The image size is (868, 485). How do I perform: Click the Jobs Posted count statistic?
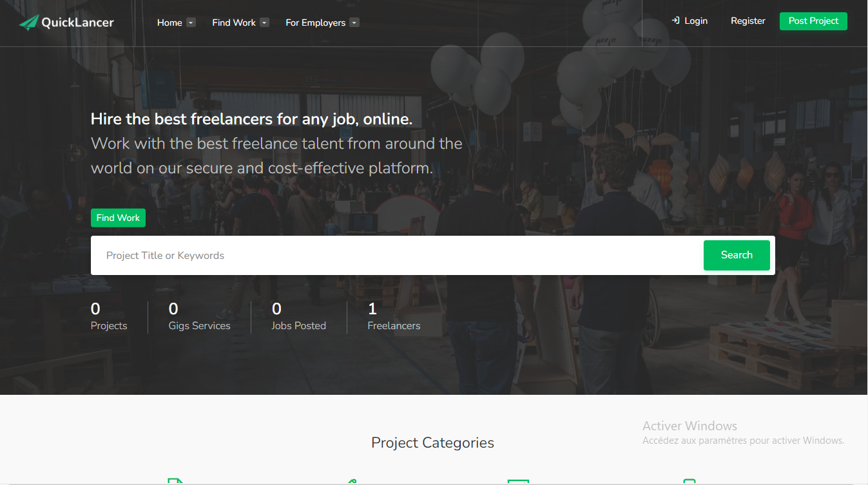pos(298,318)
